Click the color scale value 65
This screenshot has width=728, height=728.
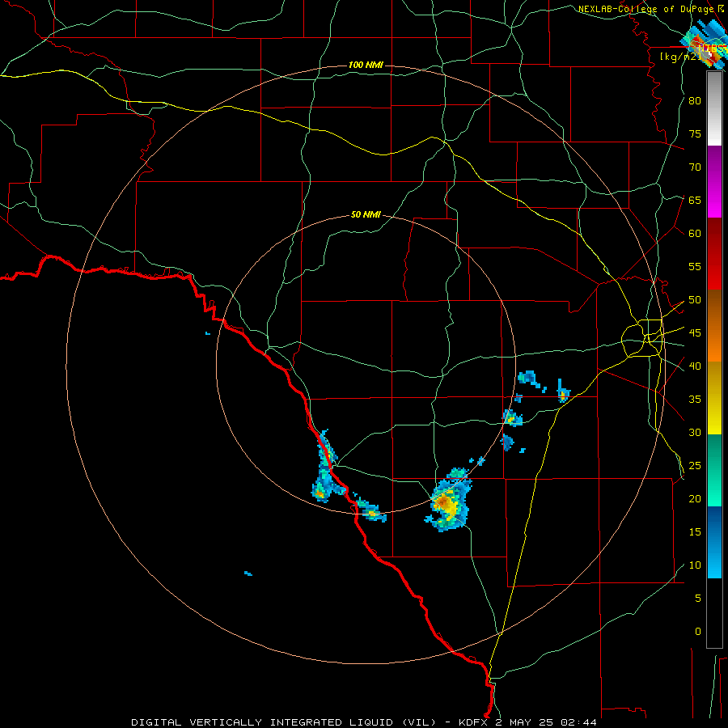(695, 200)
